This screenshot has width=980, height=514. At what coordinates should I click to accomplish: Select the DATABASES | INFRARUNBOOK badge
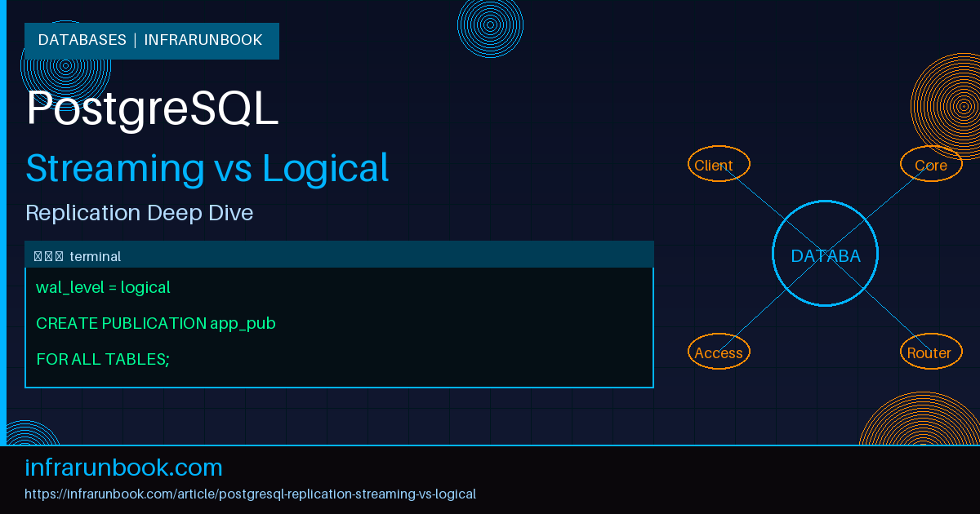[x=151, y=40]
